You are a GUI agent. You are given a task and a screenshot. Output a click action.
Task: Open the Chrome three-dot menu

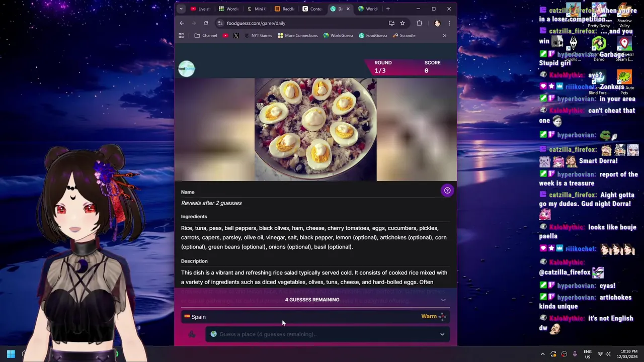[x=449, y=23]
